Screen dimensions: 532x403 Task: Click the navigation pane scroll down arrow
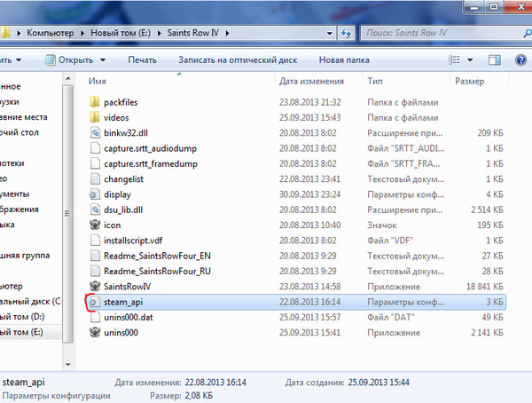pyautogui.click(x=68, y=364)
